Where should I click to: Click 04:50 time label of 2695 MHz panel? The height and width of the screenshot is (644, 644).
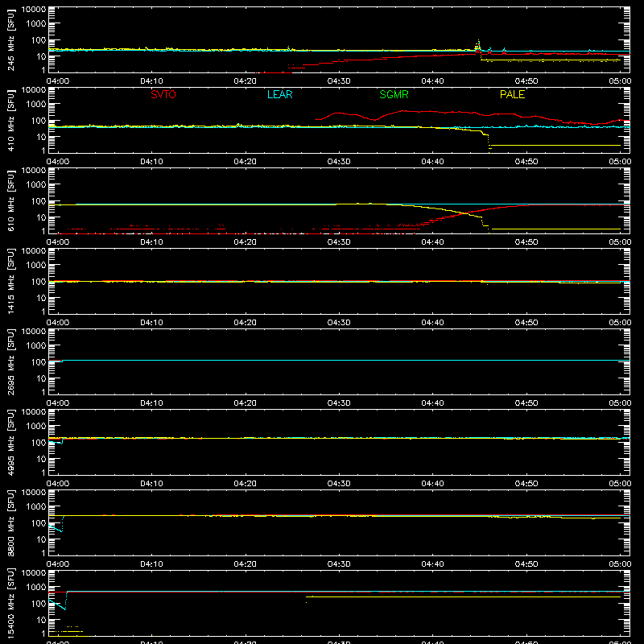click(526, 403)
